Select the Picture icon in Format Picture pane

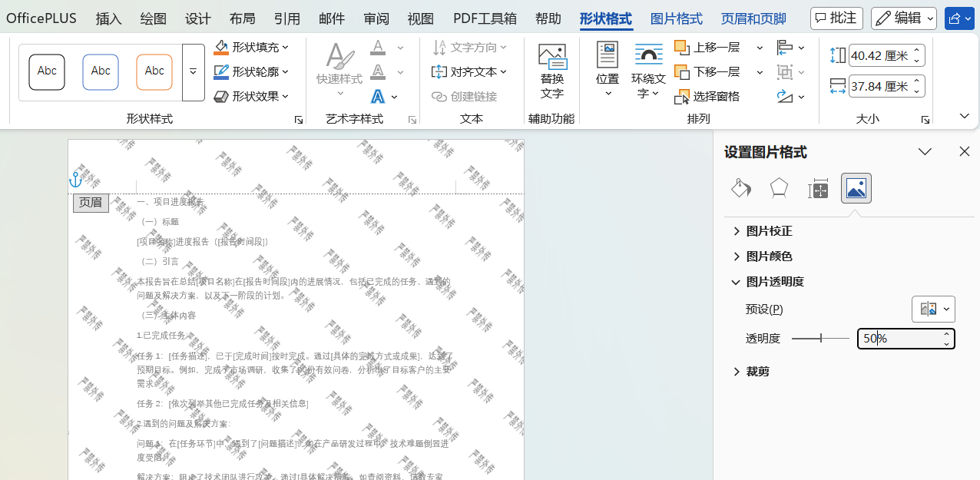[856, 187]
